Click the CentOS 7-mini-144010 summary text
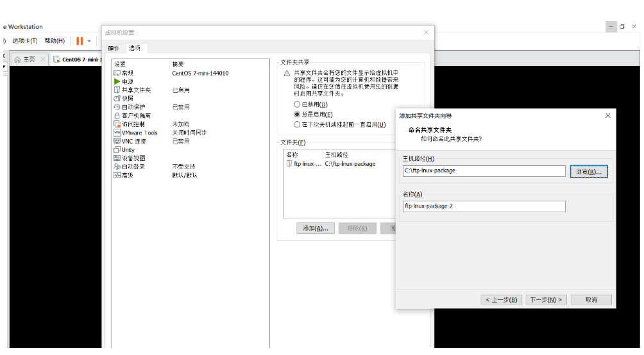This screenshot has height=355, width=644. [x=200, y=73]
